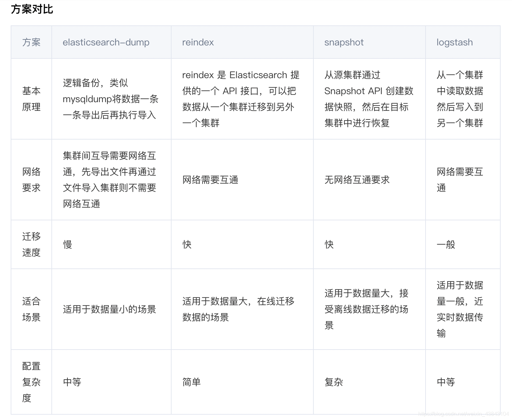Select the reindex column header

pos(242,42)
